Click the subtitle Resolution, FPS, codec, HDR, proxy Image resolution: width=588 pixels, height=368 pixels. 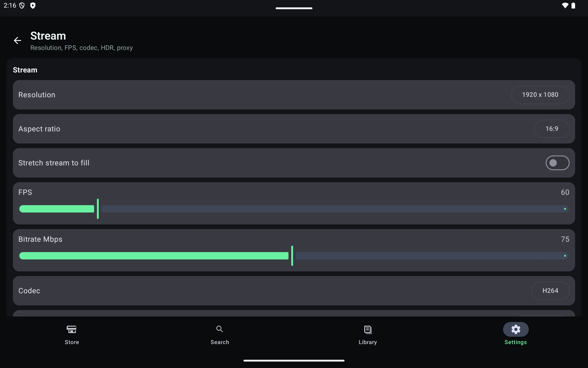point(81,48)
